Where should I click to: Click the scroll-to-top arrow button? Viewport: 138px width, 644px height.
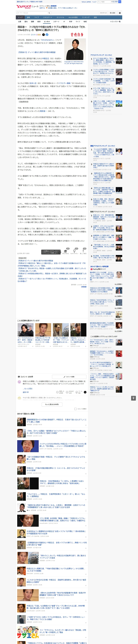coord(133,398)
